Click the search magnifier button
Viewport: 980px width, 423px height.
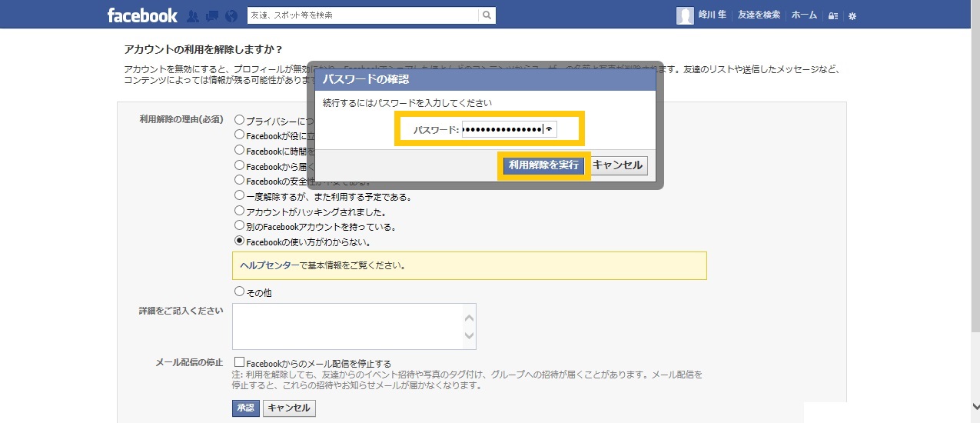click(487, 15)
